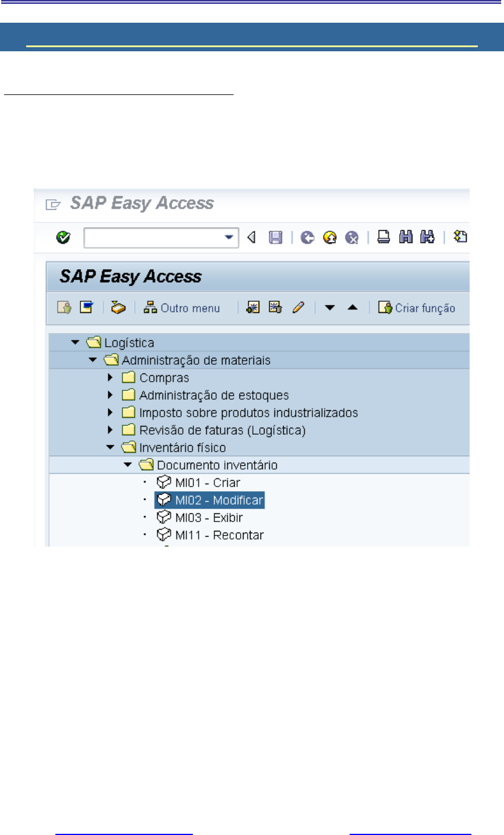Screen dimensions: 504x835
Task: Click the Find binoculars icon
Action: coord(406,237)
